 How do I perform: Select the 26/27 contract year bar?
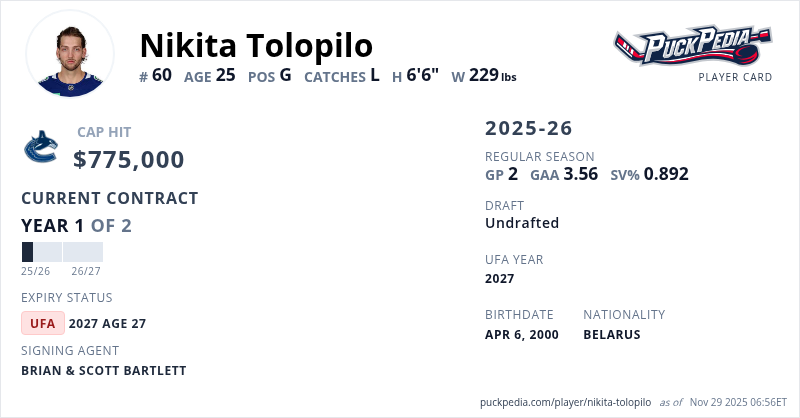[x=83, y=252]
